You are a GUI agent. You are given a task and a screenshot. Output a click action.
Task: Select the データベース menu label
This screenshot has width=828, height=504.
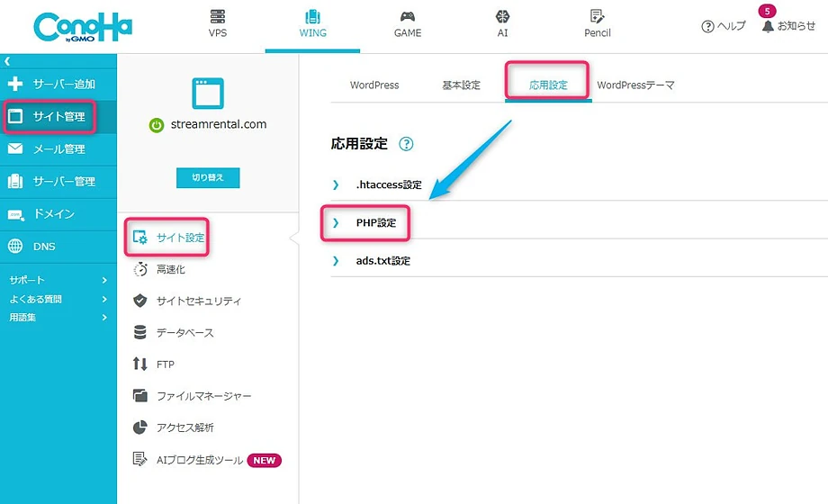[x=185, y=333]
